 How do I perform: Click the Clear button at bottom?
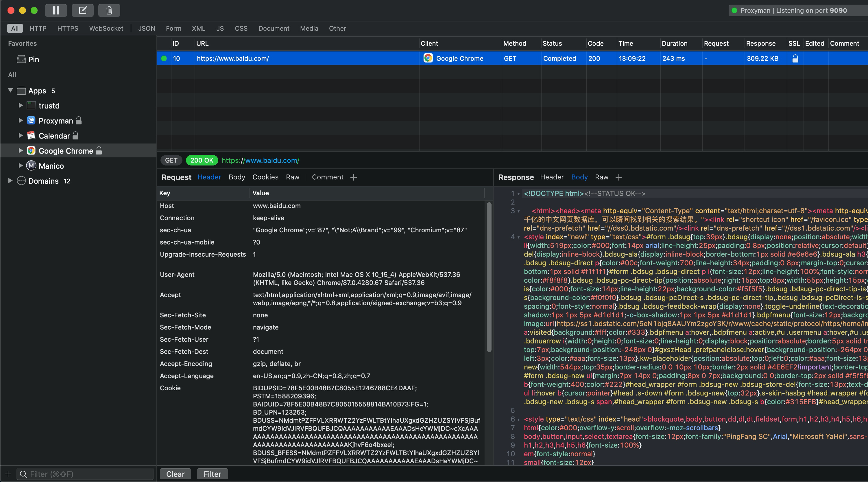[x=175, y=474]
